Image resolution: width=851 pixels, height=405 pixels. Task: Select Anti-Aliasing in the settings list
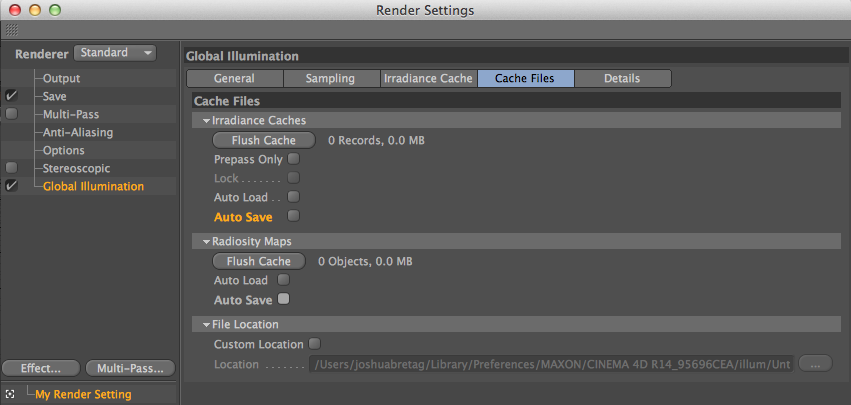(x=78, y=132)
